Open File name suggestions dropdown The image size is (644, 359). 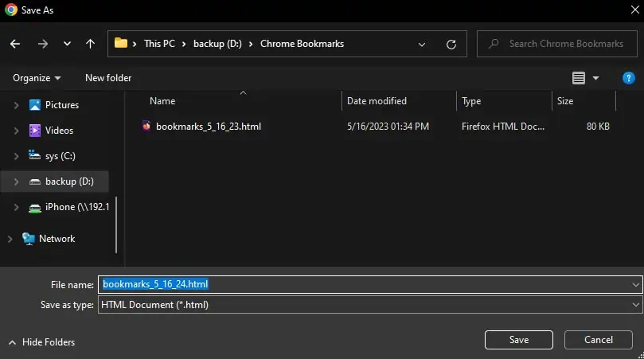pyautogui.click(x=636, y=284)
